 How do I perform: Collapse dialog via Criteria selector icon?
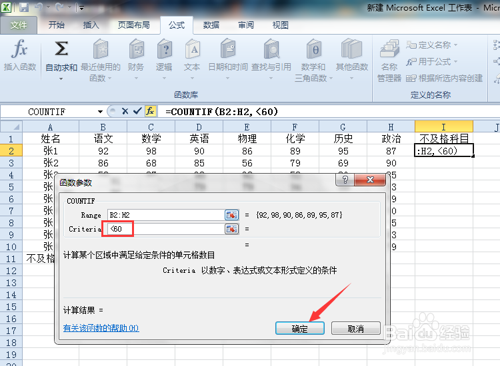click(232, 229)
